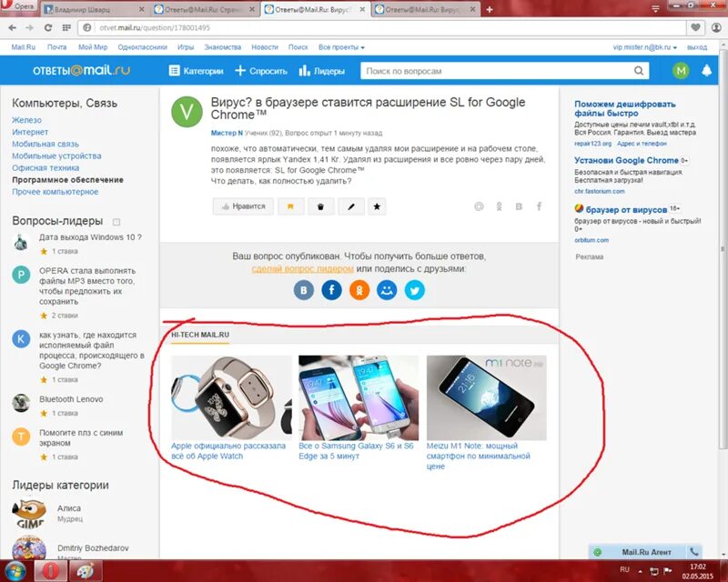Close the active Ответы@Mail.Ru: Вирус tab
This screenshot has width=728, height=582.
(x=362, y=9)
